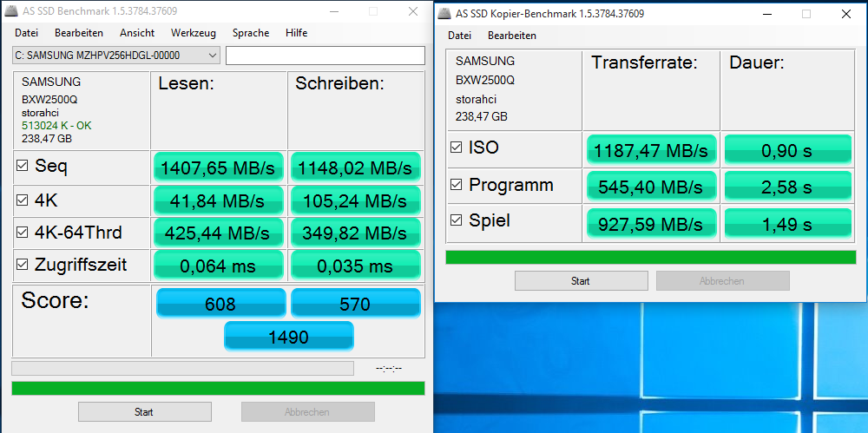The image size is (868, 433).
Task: Click the 4K read result 41,84 MB/s
Action: point(218,200)
